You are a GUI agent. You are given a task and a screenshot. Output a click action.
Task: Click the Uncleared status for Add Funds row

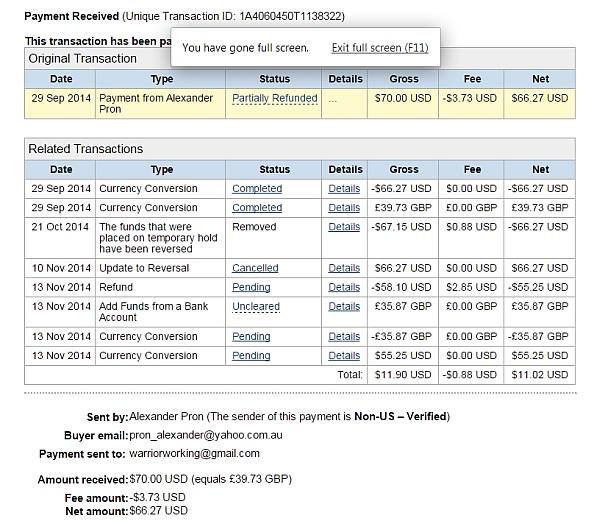pyautogui.click(x=256, y=307)
